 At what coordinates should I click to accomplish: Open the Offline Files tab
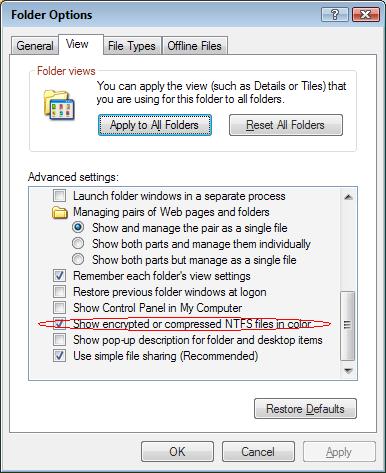click(194, 46)
